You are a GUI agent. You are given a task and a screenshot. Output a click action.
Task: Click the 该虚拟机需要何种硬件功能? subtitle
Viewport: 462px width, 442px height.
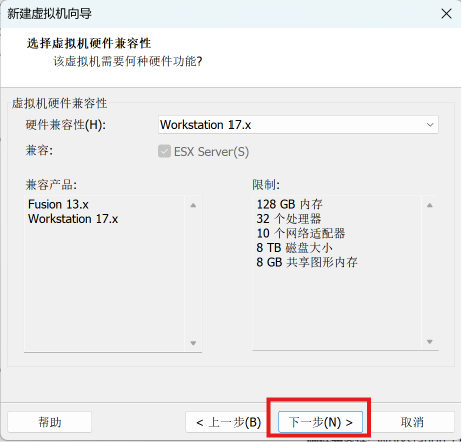click(128, 61)
